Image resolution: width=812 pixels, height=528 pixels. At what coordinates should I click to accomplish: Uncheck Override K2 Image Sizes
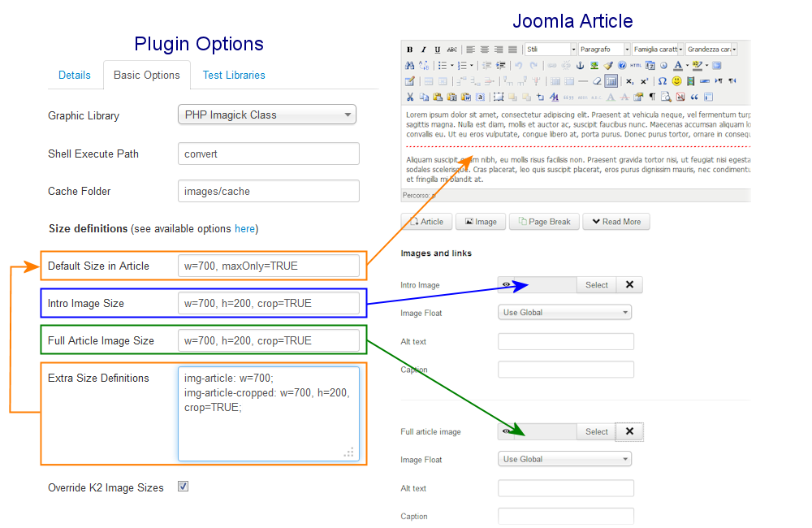pyautogui.click(x=184, y=487)
